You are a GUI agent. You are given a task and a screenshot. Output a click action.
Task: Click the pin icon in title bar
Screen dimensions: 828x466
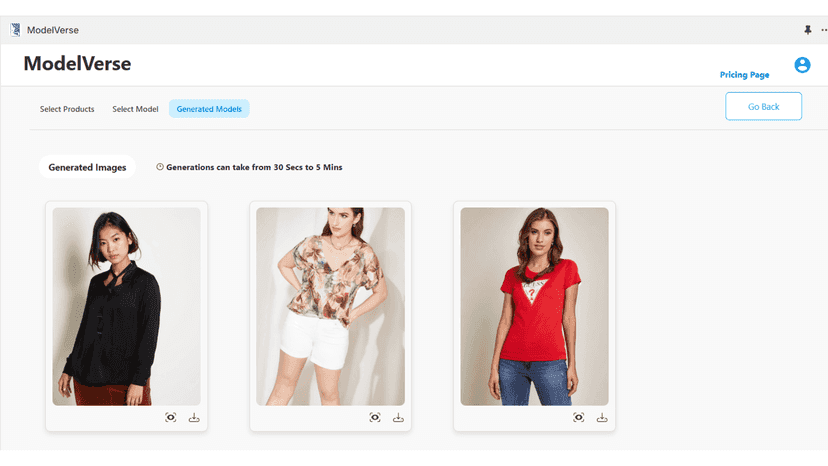tap(808, 30)
